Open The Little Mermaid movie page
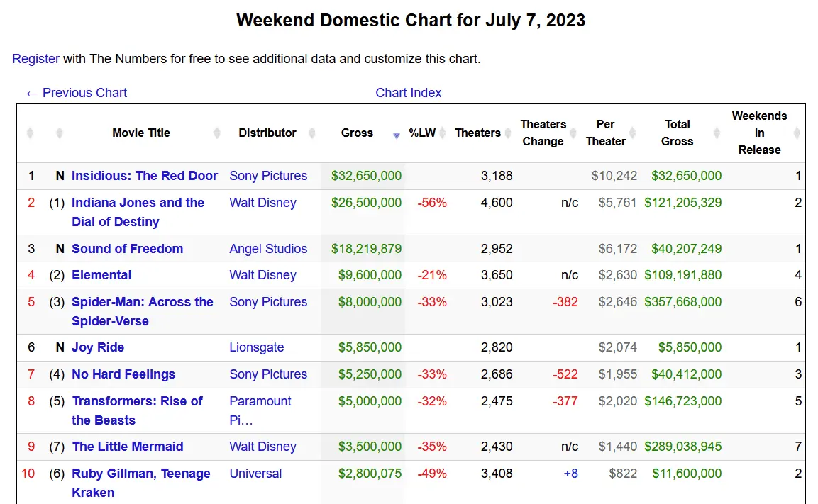 tap(128, 447)
